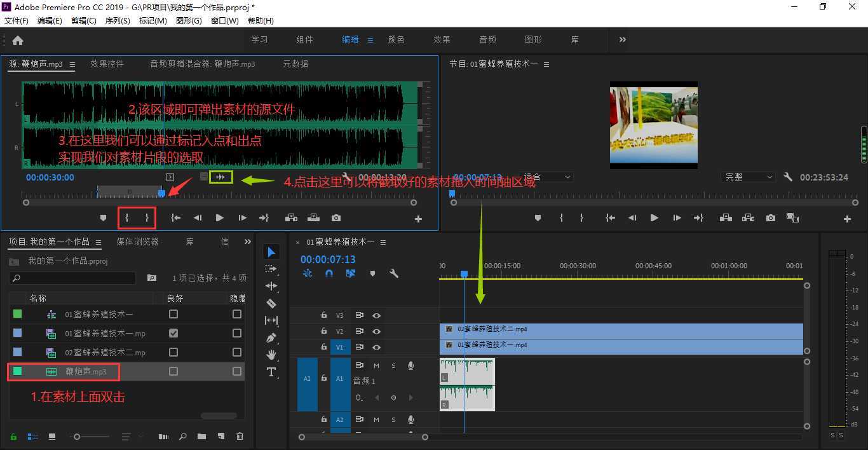Export a frame from the Source monitor
This screenshot has height=450, width=868.
pos(336,218)
